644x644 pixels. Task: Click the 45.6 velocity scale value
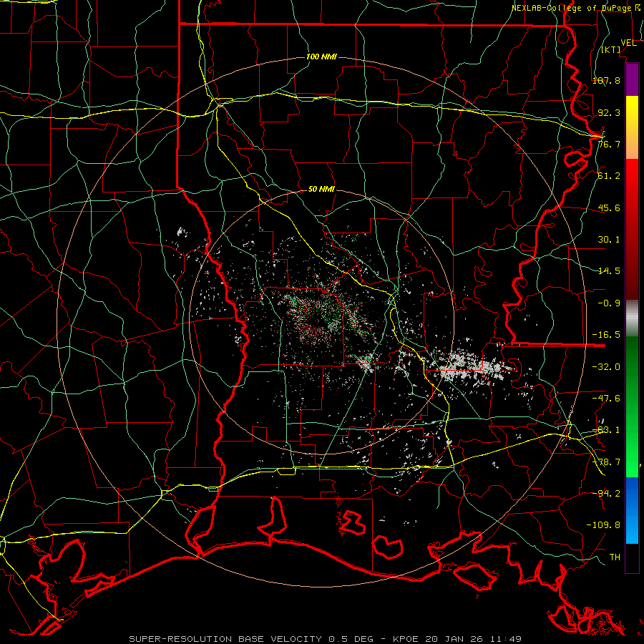pyautogui.click(x=609, y=208)
